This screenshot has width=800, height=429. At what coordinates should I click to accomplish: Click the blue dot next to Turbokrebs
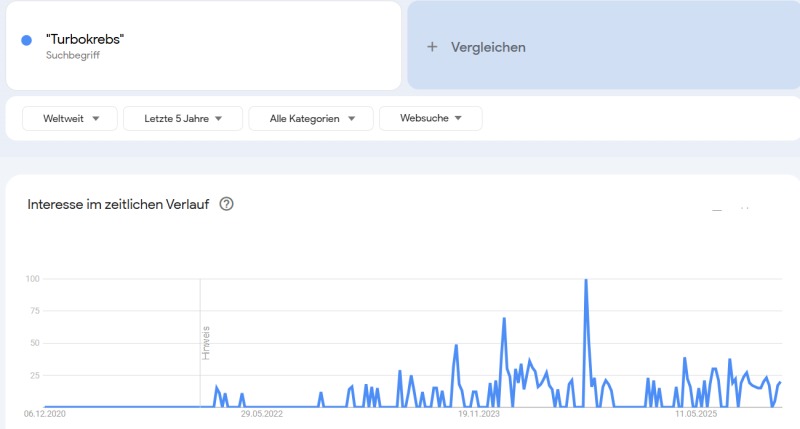(27, 40)
